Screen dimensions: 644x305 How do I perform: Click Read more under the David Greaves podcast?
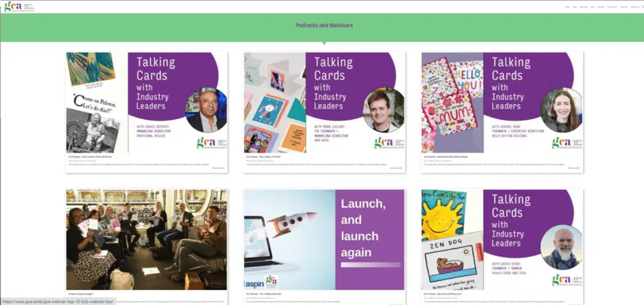pos(218,168)
